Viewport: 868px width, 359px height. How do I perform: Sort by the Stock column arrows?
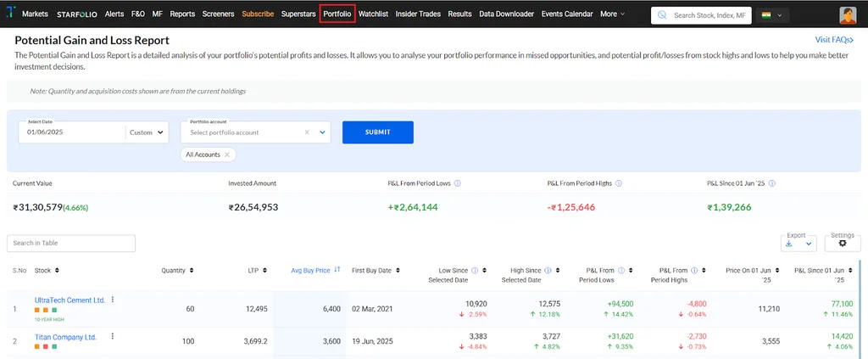(57, 271)
